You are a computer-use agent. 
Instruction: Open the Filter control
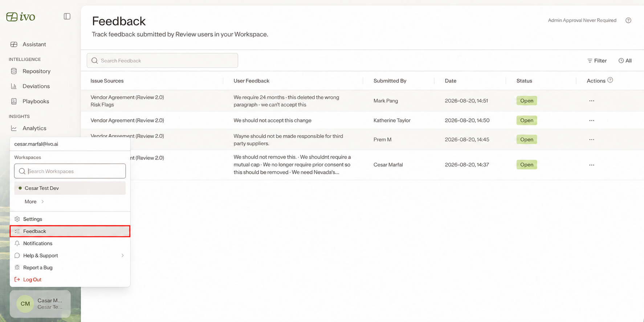(x=597, y=61)
